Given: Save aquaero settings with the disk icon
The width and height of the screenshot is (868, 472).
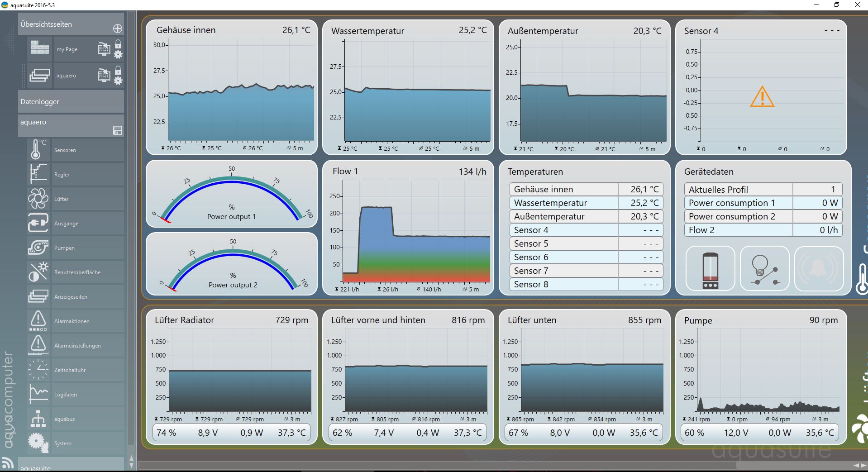Looking at the screenshot, I should point(117,131).
